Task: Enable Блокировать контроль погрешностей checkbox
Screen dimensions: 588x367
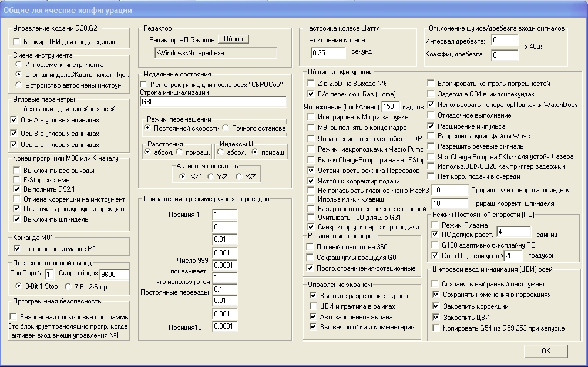Action: (431, 83)
